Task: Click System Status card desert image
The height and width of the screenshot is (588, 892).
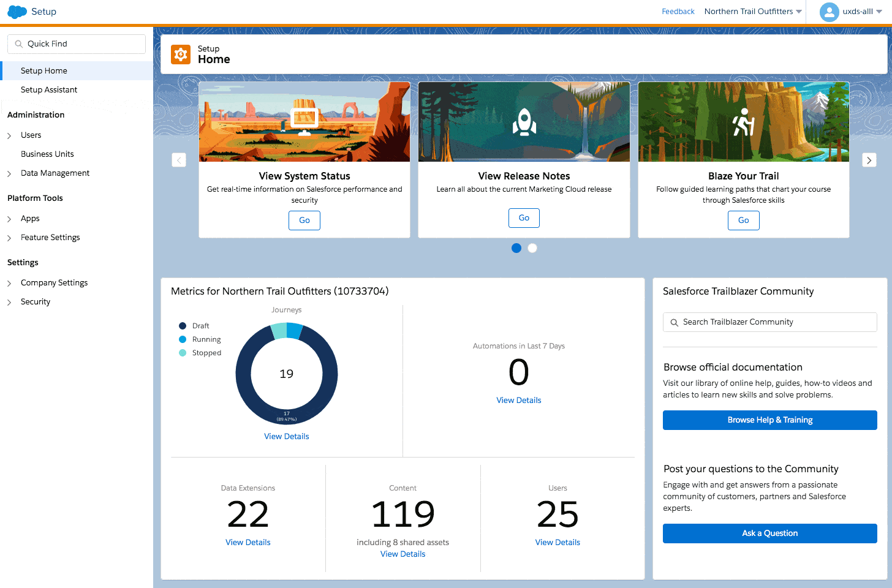Action: [304, 122]
